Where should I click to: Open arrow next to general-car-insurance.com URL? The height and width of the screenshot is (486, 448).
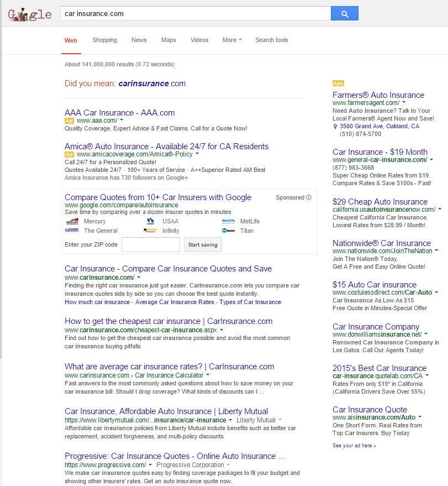(x=431, y=159)
